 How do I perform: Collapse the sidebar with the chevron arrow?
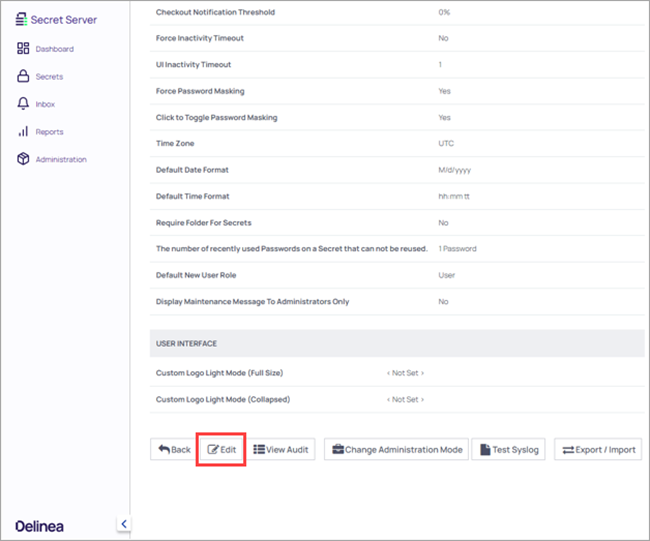coord(122,523)
